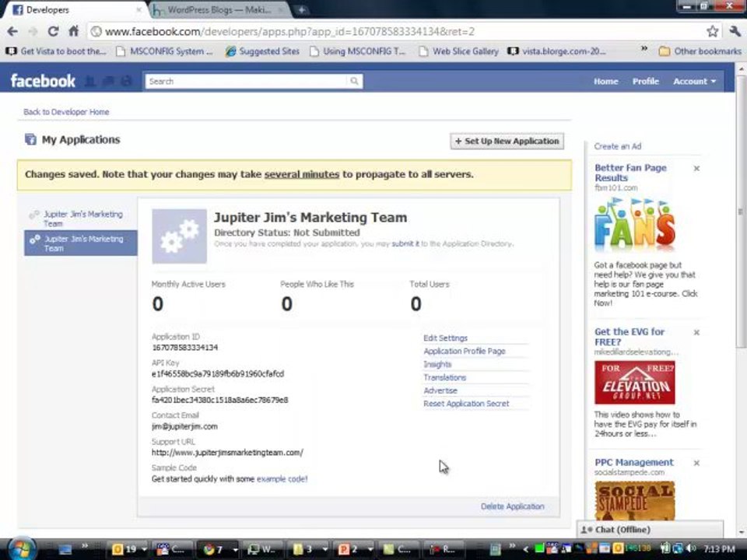Open Edit Settings link
Screen dimensions: 747x560
445,338
